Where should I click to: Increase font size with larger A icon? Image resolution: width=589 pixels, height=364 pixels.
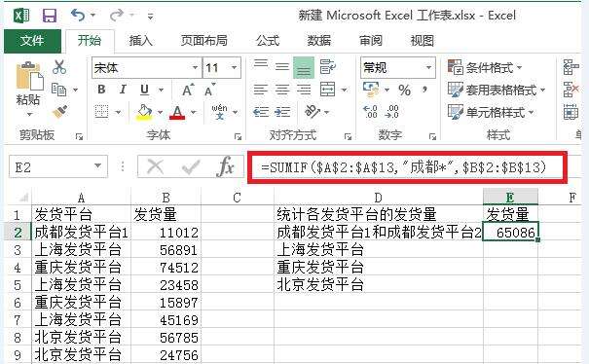tap(188, 91)
